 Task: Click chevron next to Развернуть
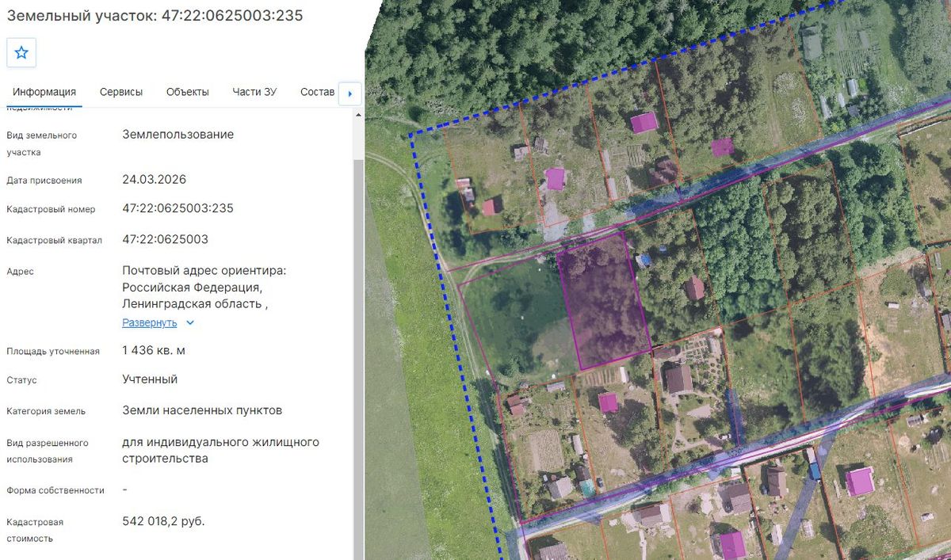(x=189, y=323)
